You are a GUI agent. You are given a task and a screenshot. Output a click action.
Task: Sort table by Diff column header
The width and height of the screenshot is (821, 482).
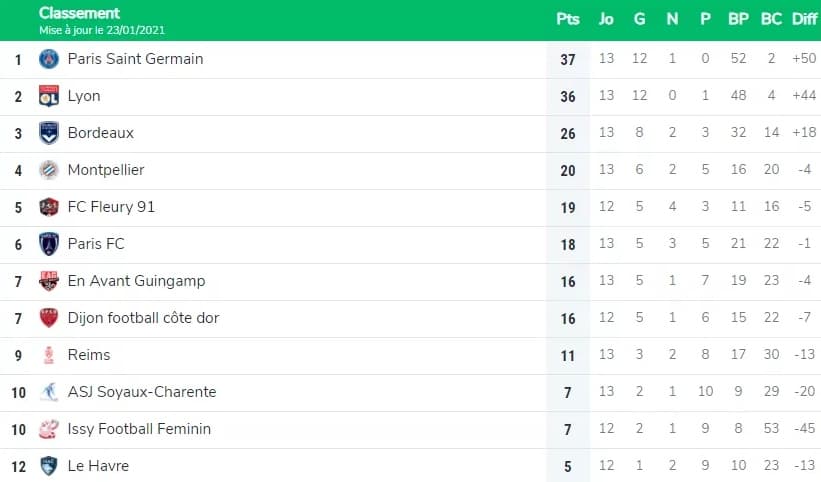click(804, 19)
